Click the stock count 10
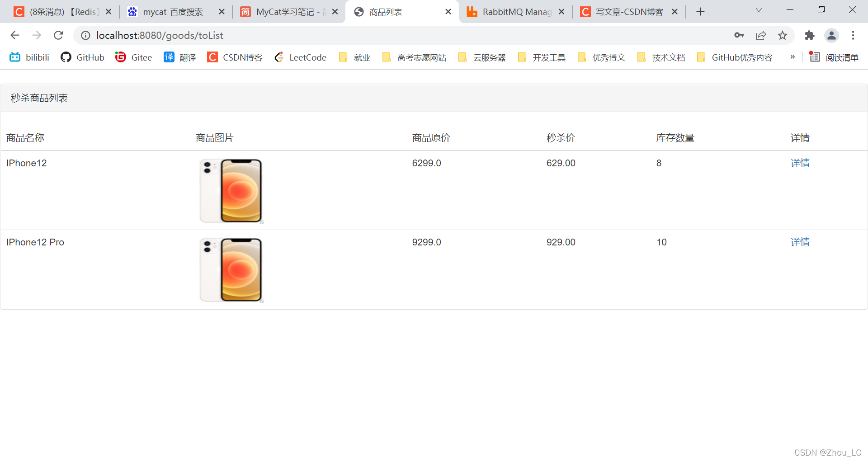 pos(661,242)
